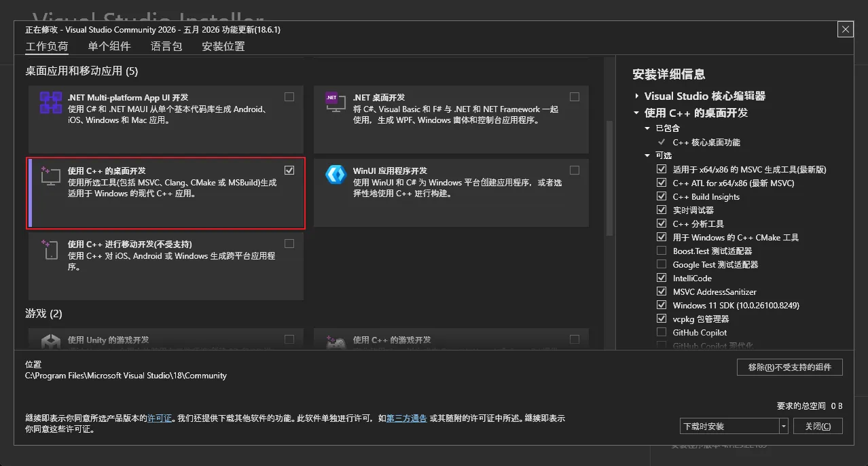Click the 安装详细信息 heading
The image size is (868, 466).
[x=669, y=74]
